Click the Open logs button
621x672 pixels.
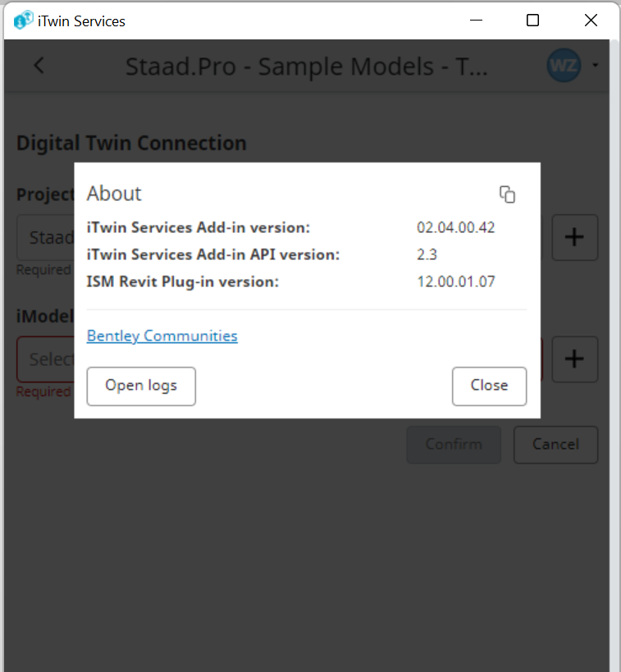tap(141, 386)
